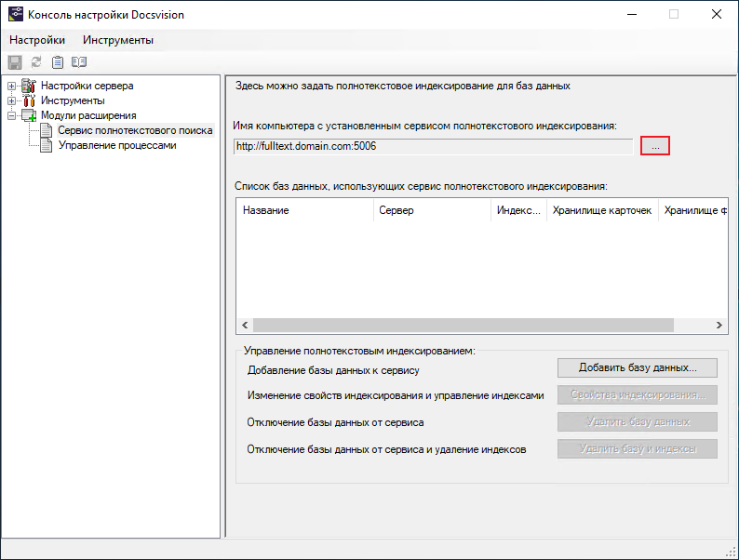Screen dimensions: 739x560
Task: Open the Настройки menu
Action: pyautogui.click(x=37, y=40)
